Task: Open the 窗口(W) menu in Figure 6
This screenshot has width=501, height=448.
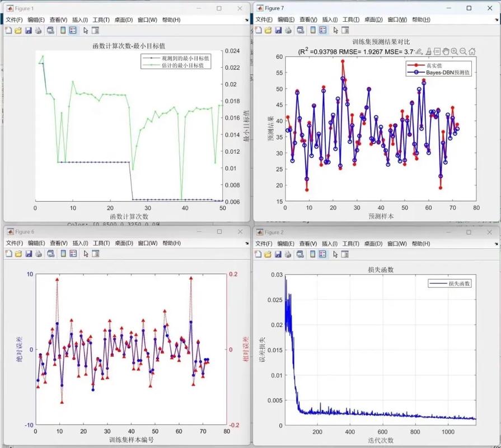Action: tap(147, 242)
